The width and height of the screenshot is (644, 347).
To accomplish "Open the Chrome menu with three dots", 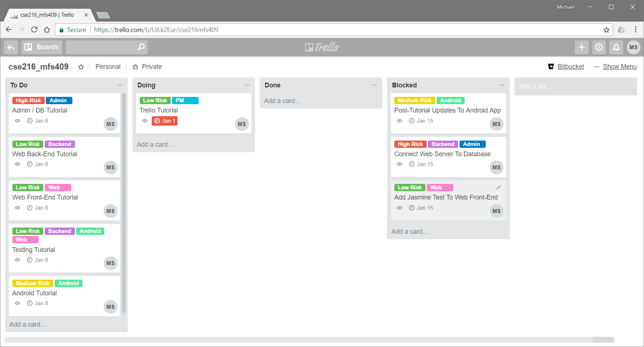I will [x=636, y=29].
